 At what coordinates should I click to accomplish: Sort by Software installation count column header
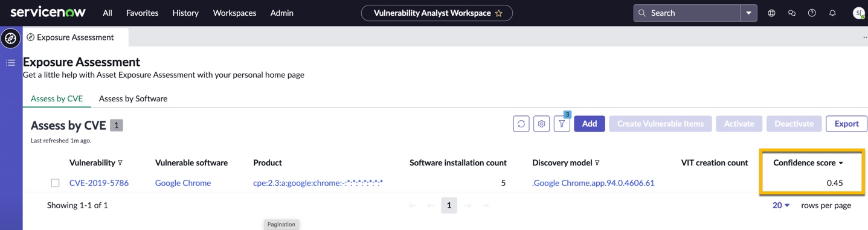point(458,162)
